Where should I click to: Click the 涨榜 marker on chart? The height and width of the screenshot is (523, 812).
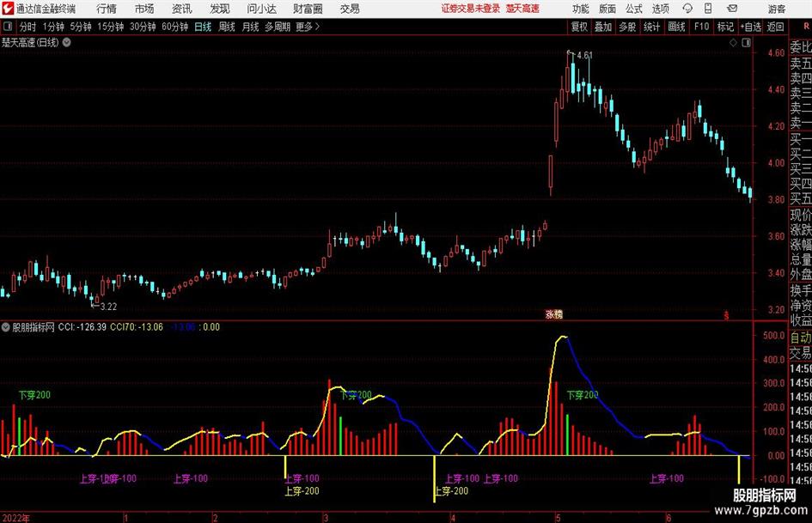[553, 314]
